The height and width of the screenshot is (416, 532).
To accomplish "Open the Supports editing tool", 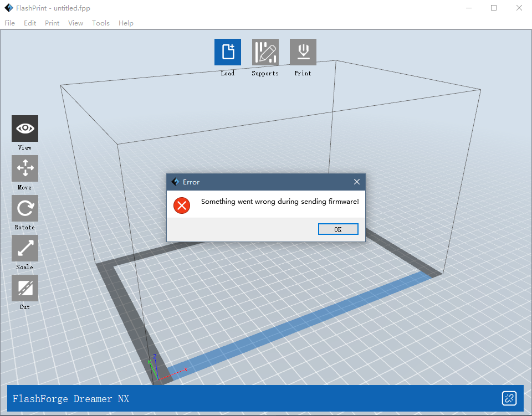I will (265, 52).
